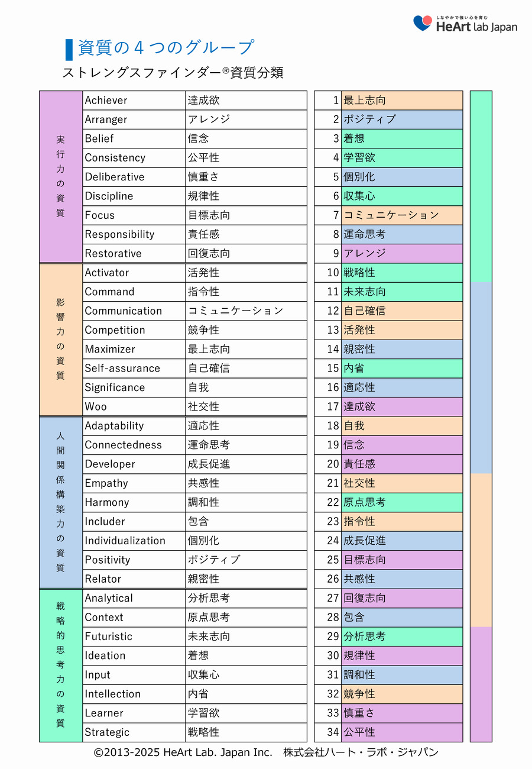Click ポジティブ next to rank 2
Viewport: 532px width, 769px height.
[x=402, y=119]
